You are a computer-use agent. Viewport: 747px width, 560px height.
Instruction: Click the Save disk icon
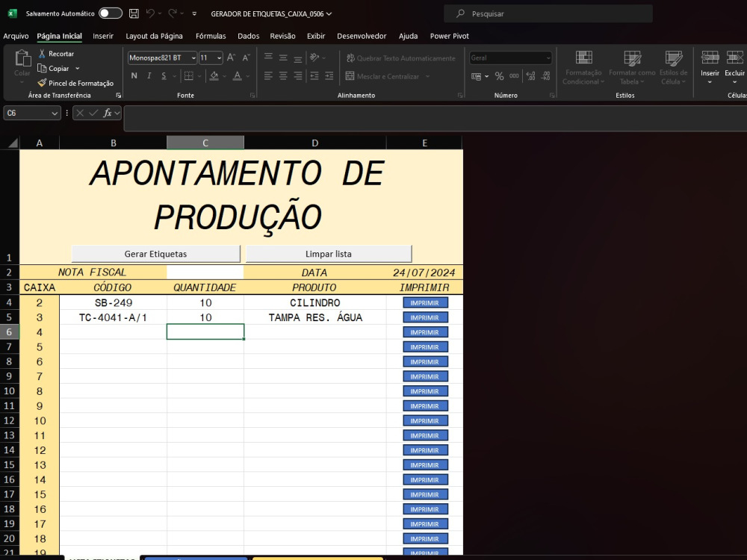[134, 13]
